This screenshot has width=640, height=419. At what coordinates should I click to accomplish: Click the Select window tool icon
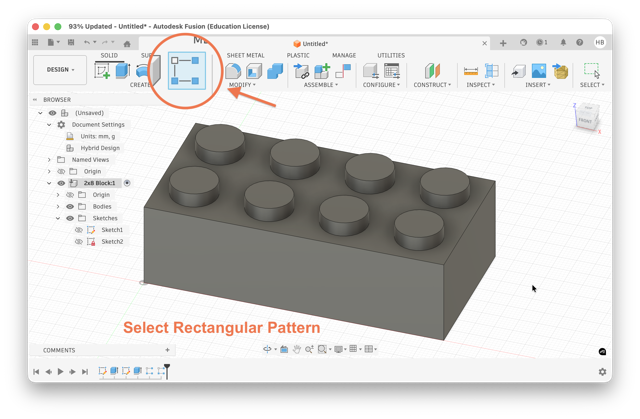click(x=591, y=70)
